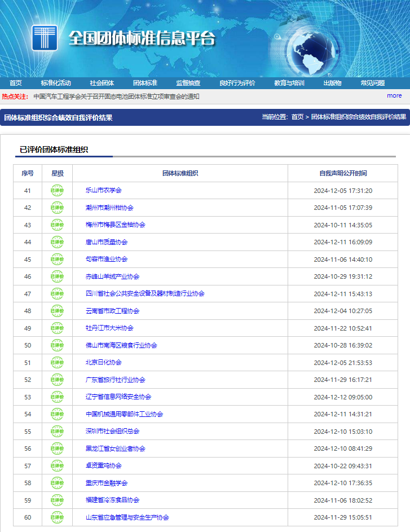Click the evaluated badge icon in row 53
Image resolution: width=410 pixels, height=532 pixels.
coord(57,397)
